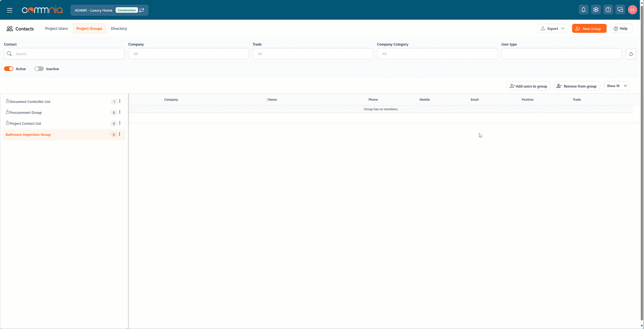
Task: Sort by the Phone column header
Action: (x=373, y=100)
